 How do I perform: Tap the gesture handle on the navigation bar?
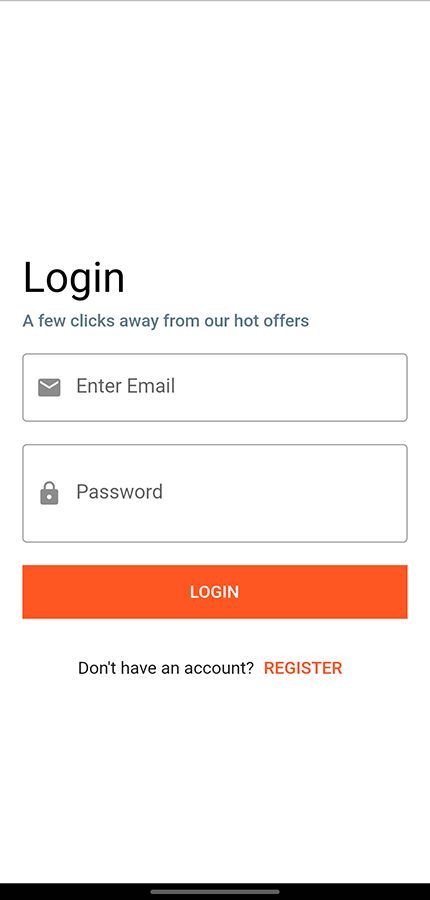(215, 891)
